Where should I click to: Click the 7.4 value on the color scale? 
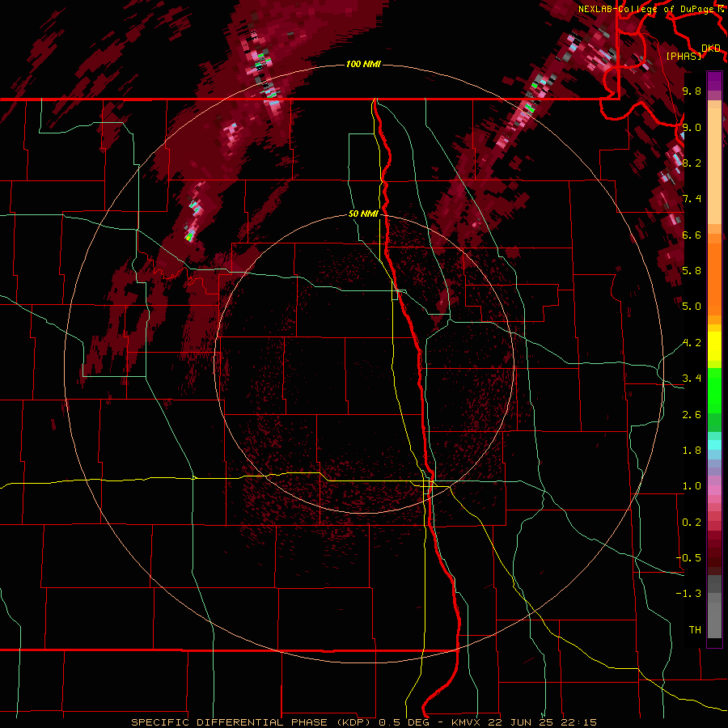pos(692,199)
